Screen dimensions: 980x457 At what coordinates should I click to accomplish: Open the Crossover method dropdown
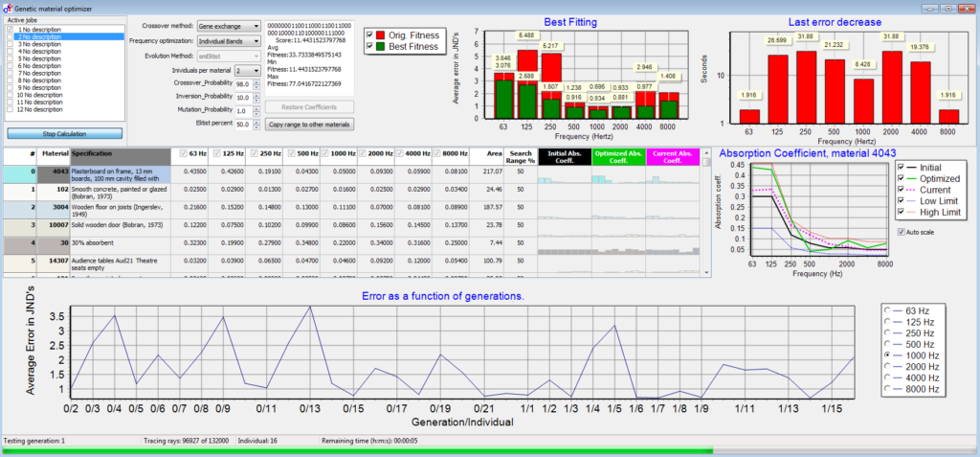(x=229, y=26)
